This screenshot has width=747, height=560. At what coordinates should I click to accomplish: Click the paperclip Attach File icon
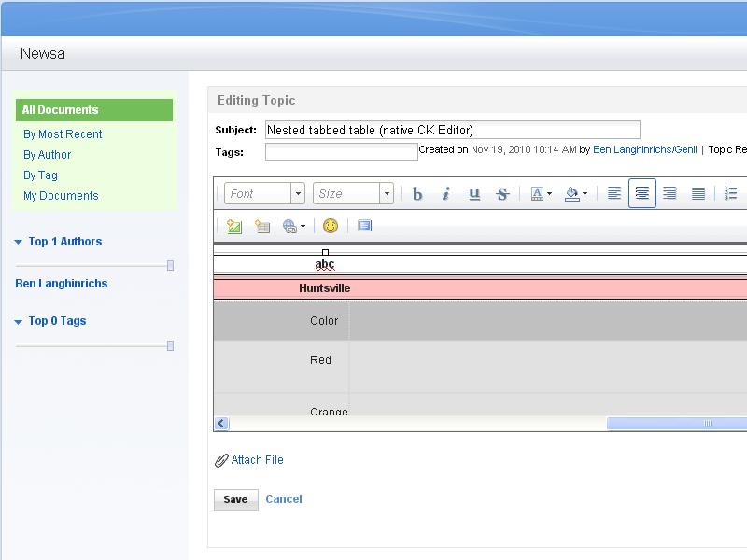pos(221,460)
